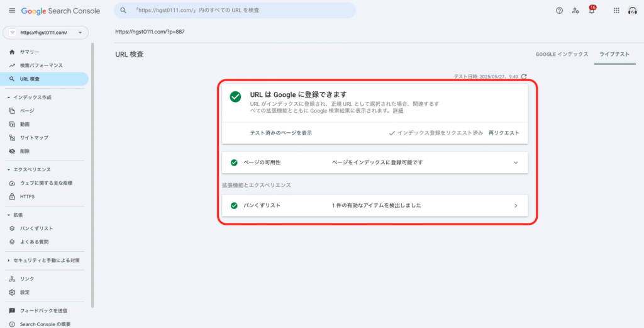Select the ライブテスト tab
This screenshot has height=328, width=644.
614,54
